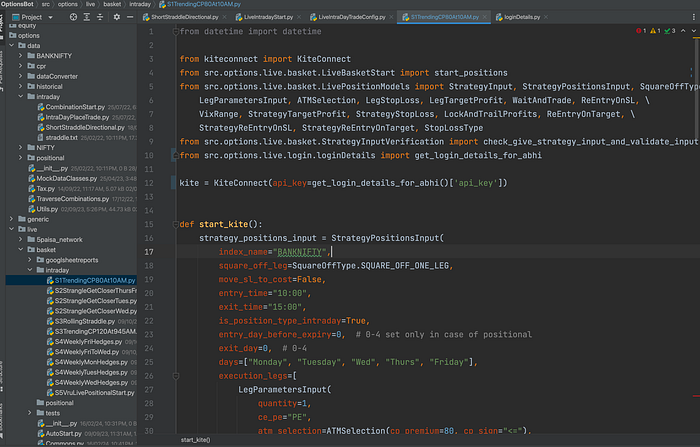The image size is (700, 447).
Task: Click the start_kite() breadcrumb at editor bottom
Action: [195, 440]
